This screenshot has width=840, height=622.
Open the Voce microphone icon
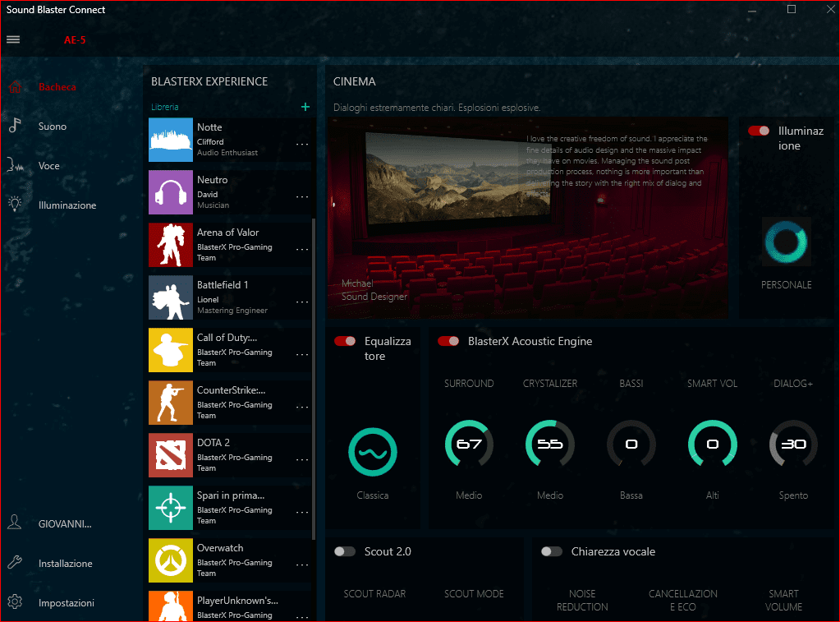[14, 165]
